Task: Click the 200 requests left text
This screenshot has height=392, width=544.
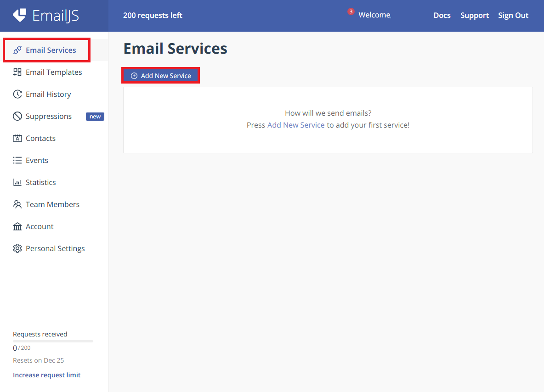Action: (x=153, y=15)
